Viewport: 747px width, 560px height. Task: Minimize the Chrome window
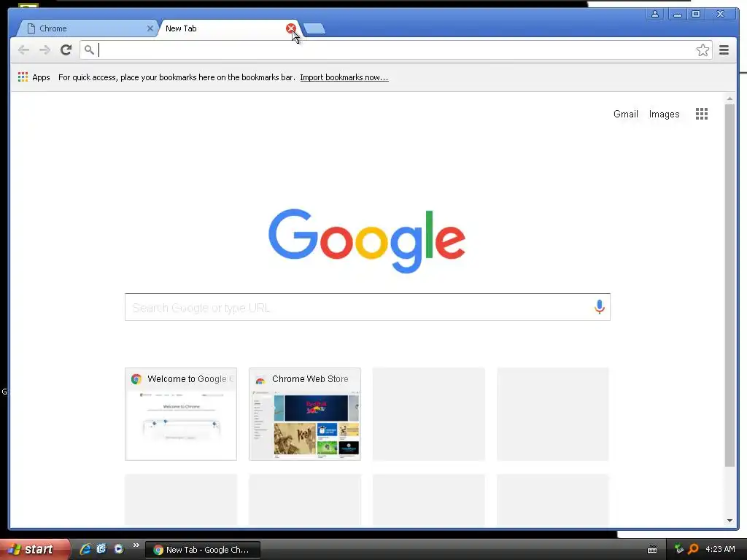[x=677, y=14]
